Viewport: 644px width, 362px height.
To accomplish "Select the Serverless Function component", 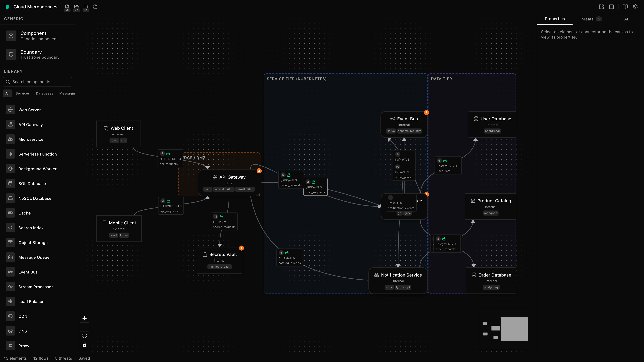I will 38,154.
